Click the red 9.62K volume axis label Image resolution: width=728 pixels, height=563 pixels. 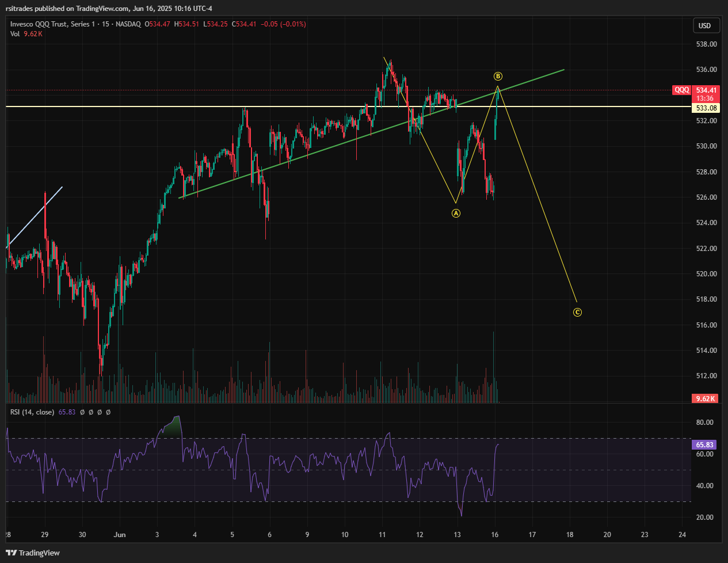[705, 398]
